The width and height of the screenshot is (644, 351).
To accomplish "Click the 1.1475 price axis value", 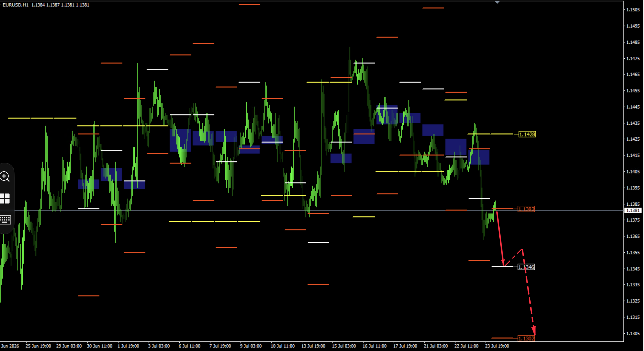I will point(633,59).
